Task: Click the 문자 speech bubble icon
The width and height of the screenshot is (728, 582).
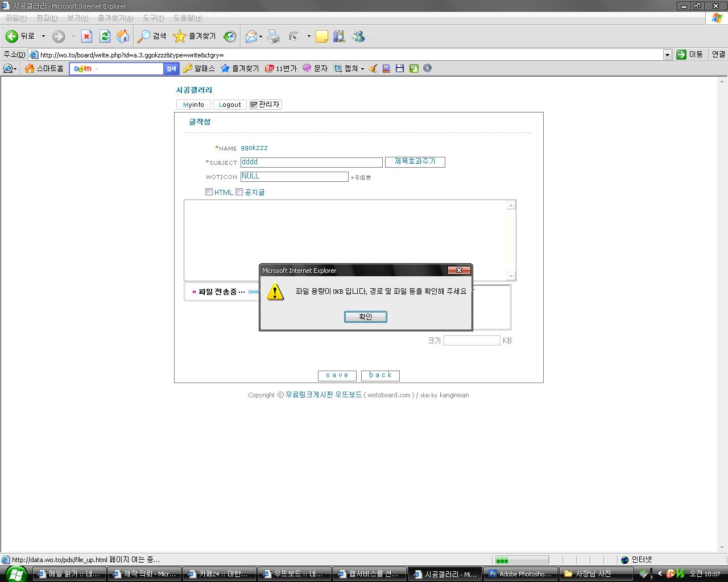Action: pos(307,68)
